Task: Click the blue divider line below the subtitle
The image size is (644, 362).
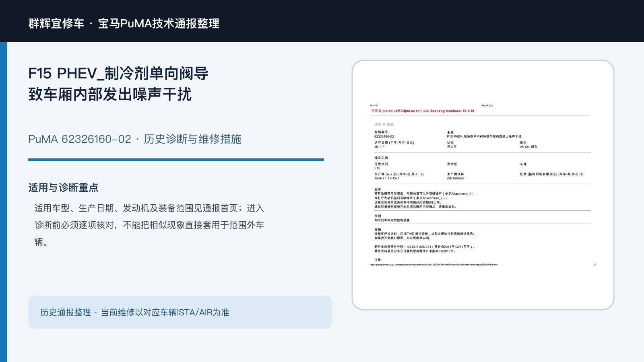Action: 176,160
